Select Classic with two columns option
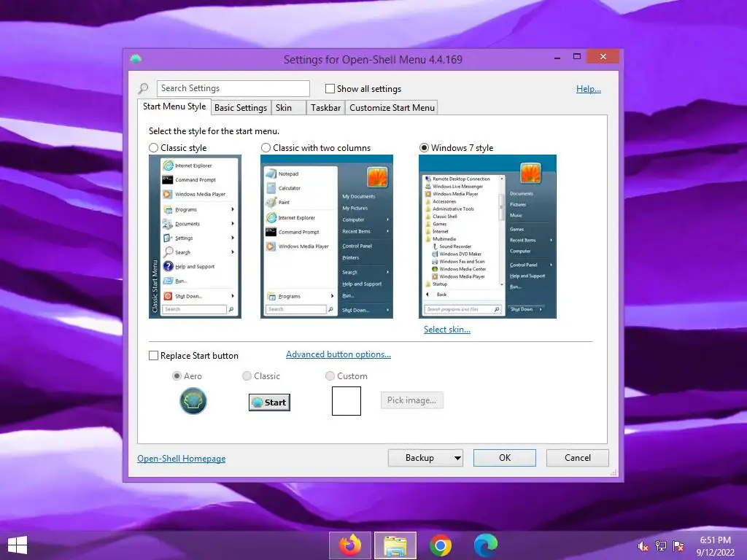Image resolution: width=747 pixels, height=560 pixels. point(266,147)
